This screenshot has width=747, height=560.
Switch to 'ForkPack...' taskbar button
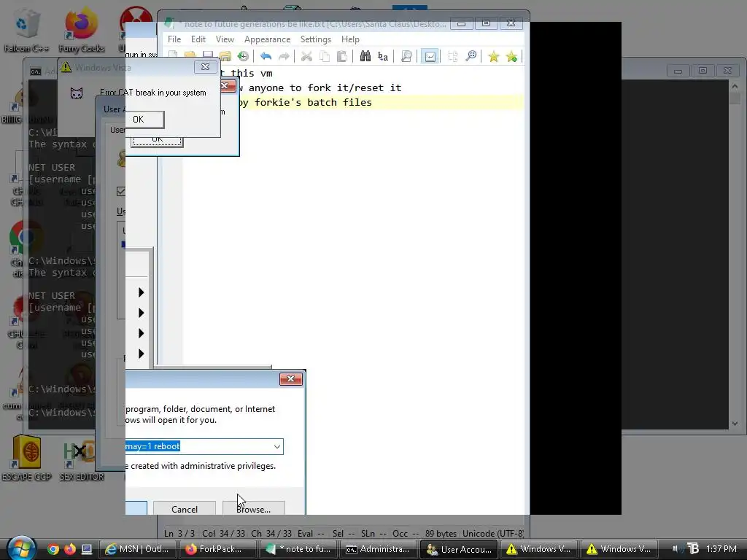pyautogui.click(x=218, y=549)
